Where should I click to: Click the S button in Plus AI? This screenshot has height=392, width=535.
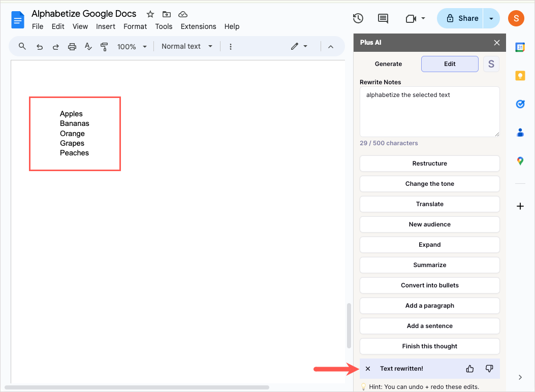pyautogui.click(x=491, y=64)
